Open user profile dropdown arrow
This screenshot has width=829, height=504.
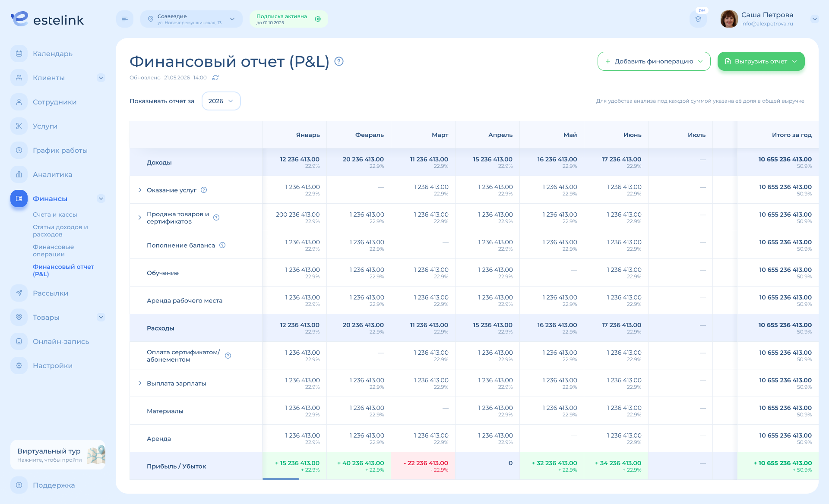(814, 19)
